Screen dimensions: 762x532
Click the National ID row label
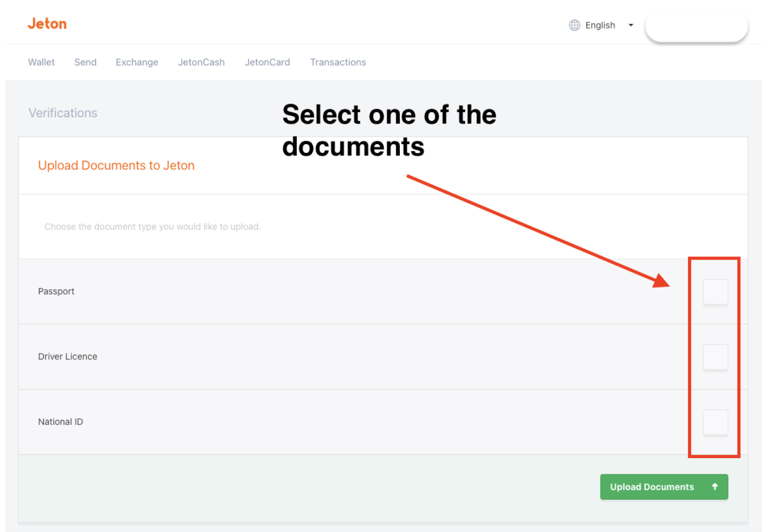point(60,422)
